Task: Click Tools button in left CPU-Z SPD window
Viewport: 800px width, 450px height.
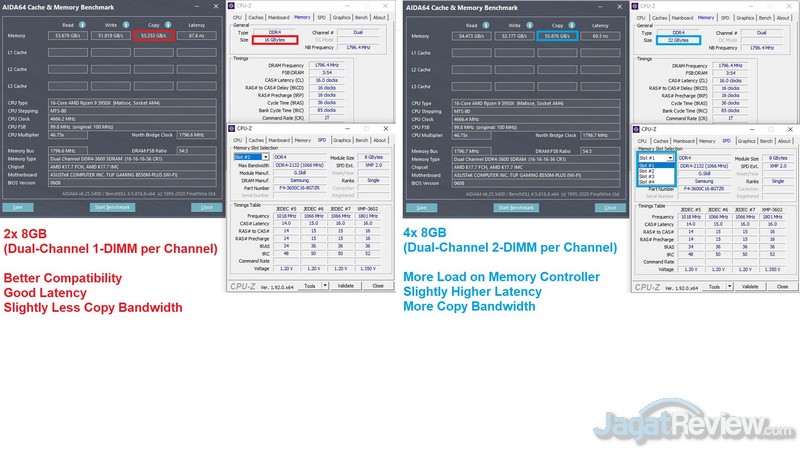Action: coord(310,286)
